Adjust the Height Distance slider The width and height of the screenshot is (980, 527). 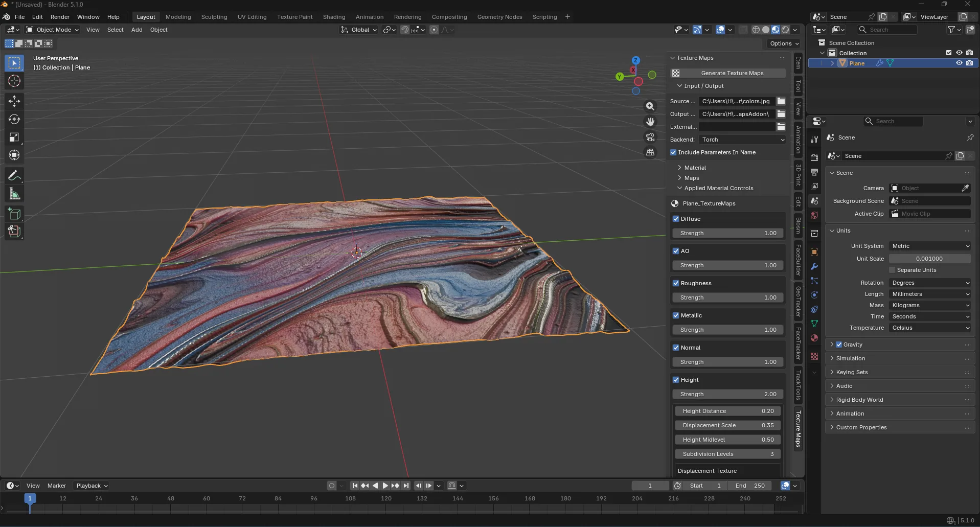point(728,411)
